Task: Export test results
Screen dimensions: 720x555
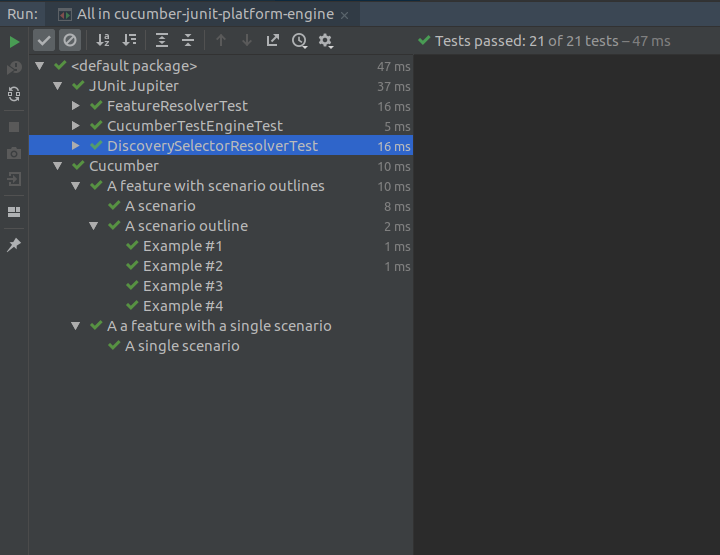Action: pos(273,41)
